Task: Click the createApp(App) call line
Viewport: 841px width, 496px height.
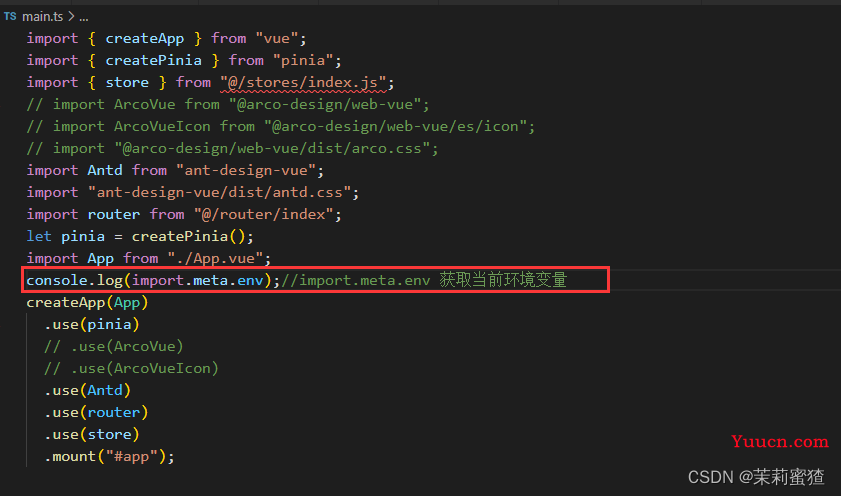Action: click(87, 302)
